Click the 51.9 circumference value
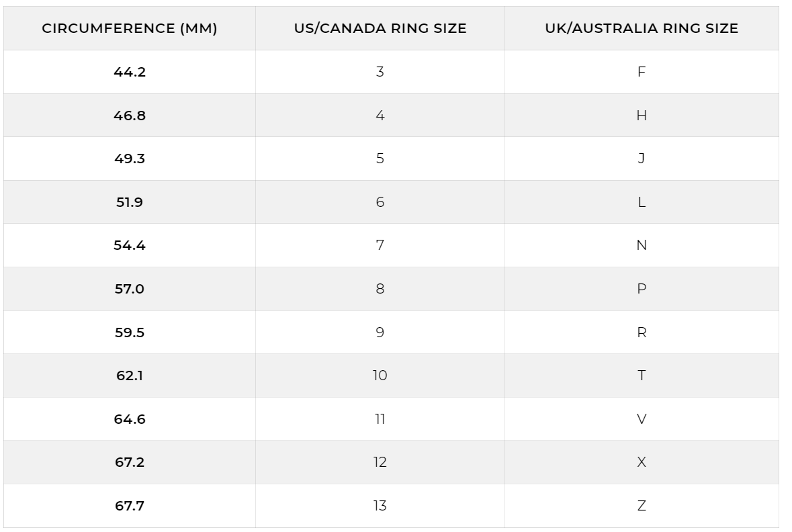 pyautogui.click(x=130, y=202)
